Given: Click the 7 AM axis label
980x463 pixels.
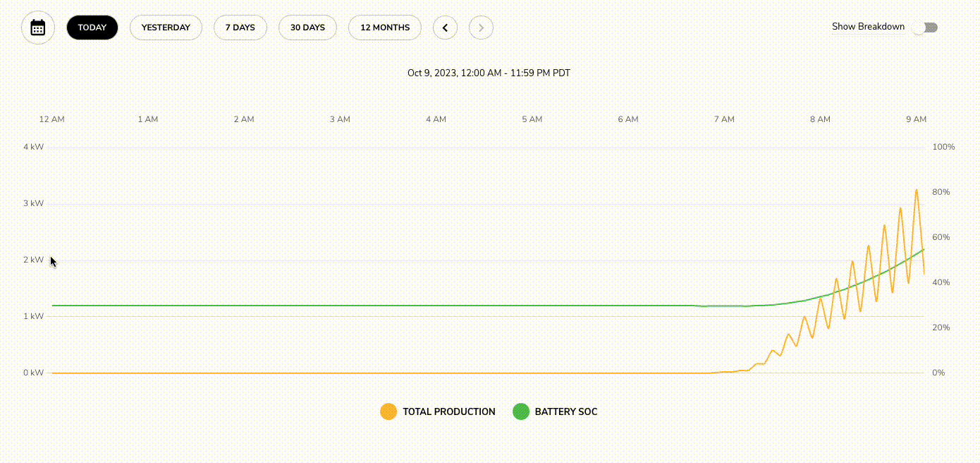Looking at the screenshot, I should tap(724, 119).
